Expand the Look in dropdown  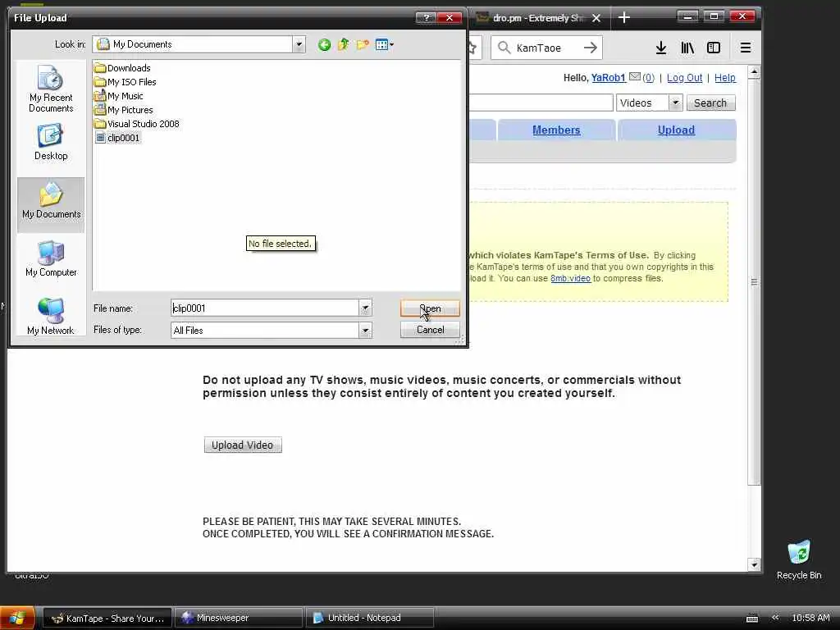click(x=299, y=44)
